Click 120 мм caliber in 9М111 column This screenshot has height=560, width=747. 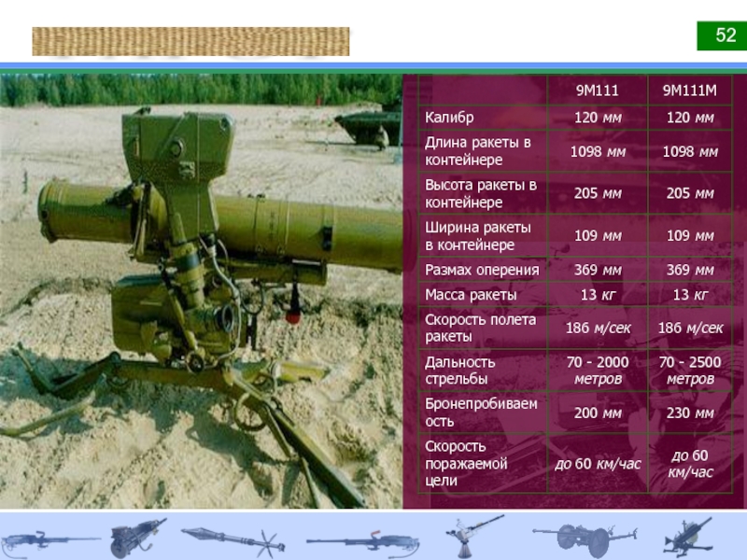[598, 118]
